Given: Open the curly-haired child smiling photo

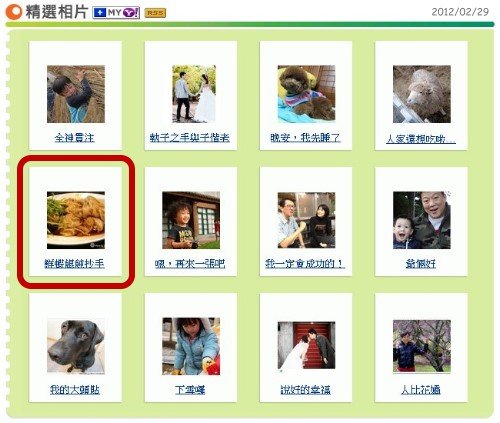Looking at the screenshot, I should pos(191,220).
